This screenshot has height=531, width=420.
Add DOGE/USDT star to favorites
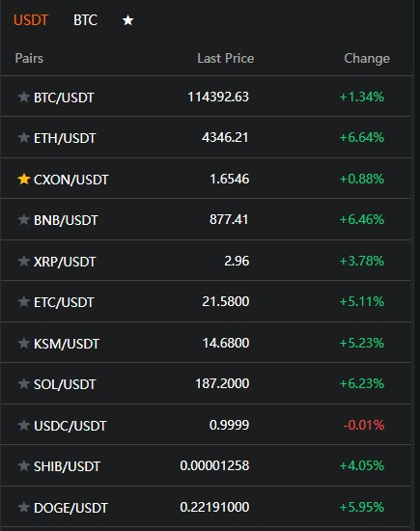24,507
